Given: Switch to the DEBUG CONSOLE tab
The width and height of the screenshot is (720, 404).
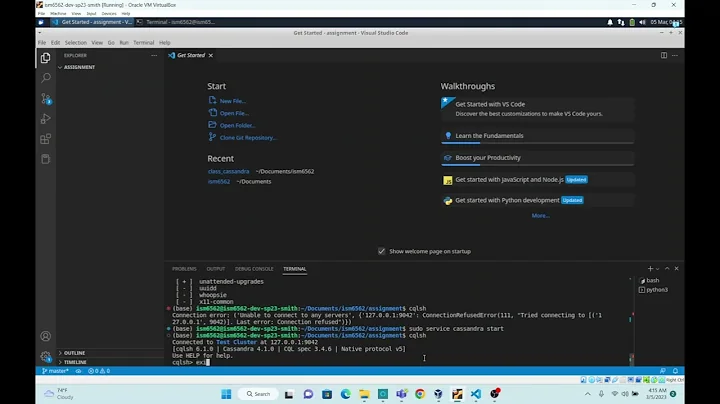Looking at the screenshot, I should (x=254, y=269).
